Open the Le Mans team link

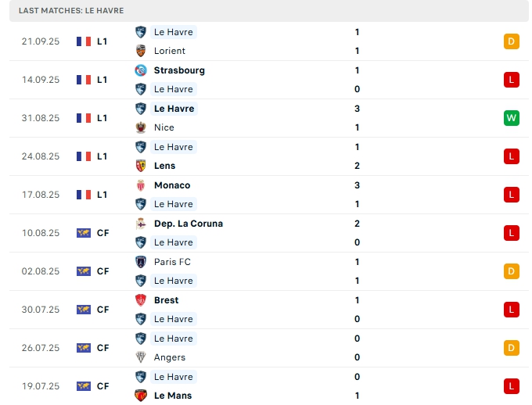click(x=173, y=396)
